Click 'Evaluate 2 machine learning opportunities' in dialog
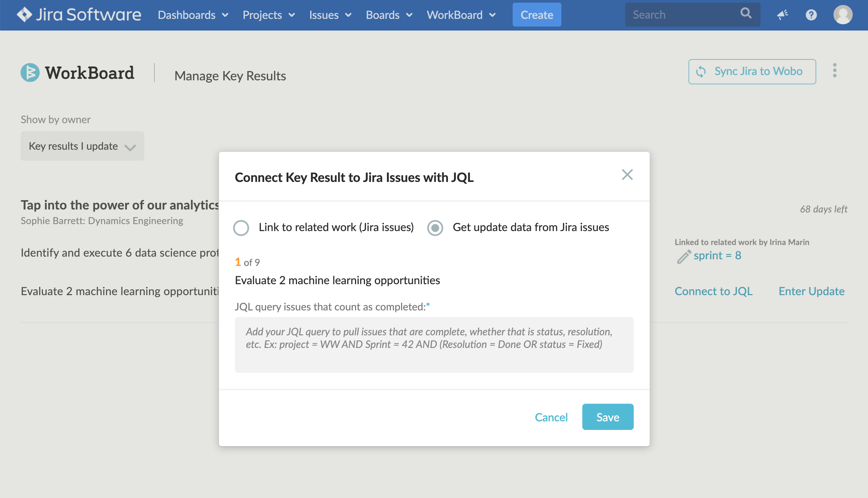Image resolution: width=868 pixels, height=498 pixels. [337, 281]
